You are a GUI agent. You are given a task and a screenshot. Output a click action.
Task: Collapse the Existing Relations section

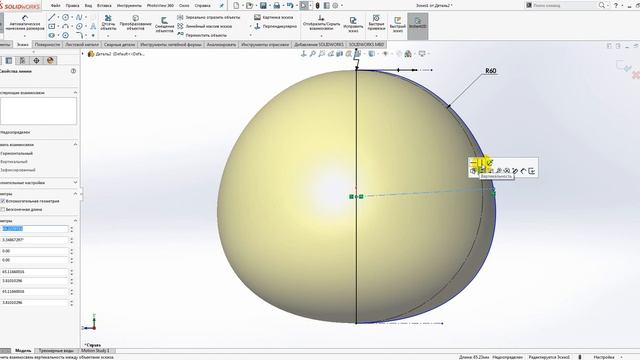pyautogui.click(x=75, y=93)
